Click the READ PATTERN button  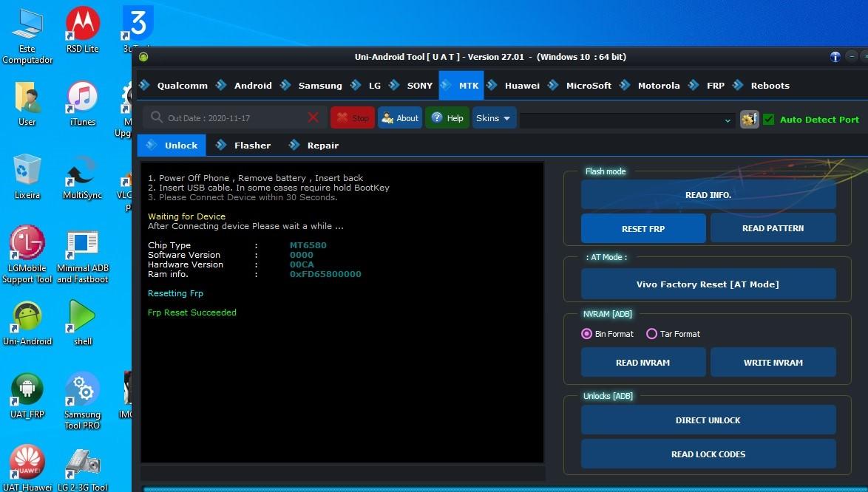(x=773, y=228)
